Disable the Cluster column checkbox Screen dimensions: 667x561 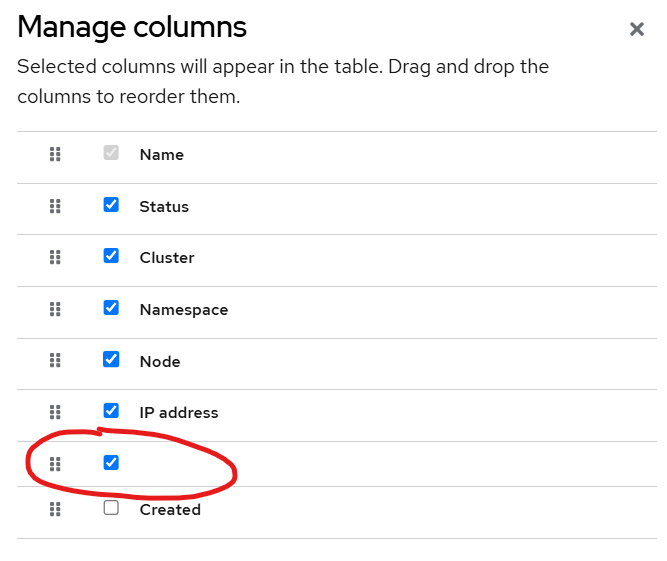111,255
